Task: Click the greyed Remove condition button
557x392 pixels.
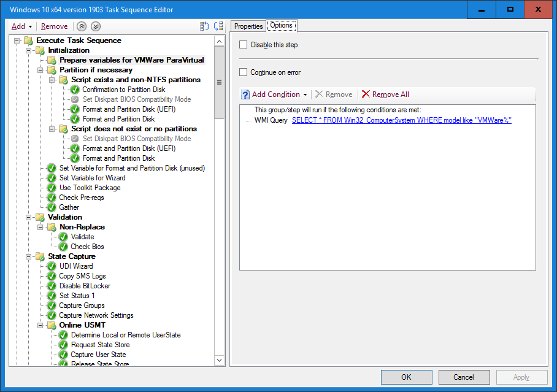Action: (x=334, y=94)
